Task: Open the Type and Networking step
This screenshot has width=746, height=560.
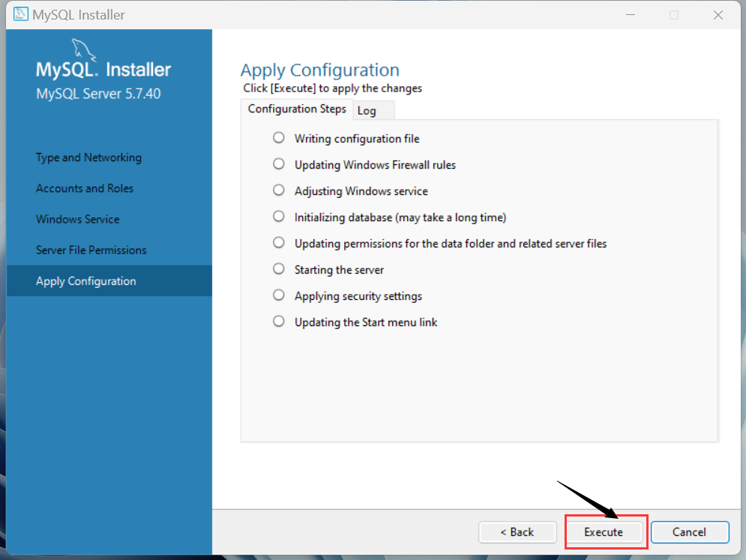Action: point(88,157)
